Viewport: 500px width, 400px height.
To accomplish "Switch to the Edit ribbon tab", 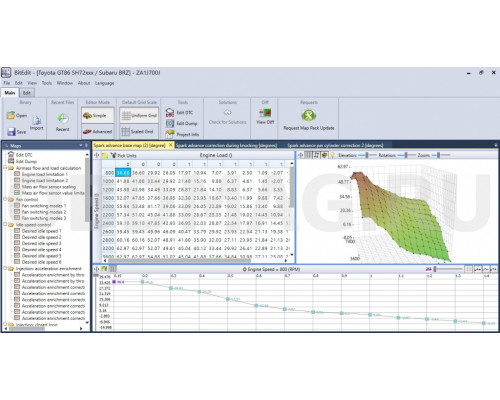I will click(27, 93).
